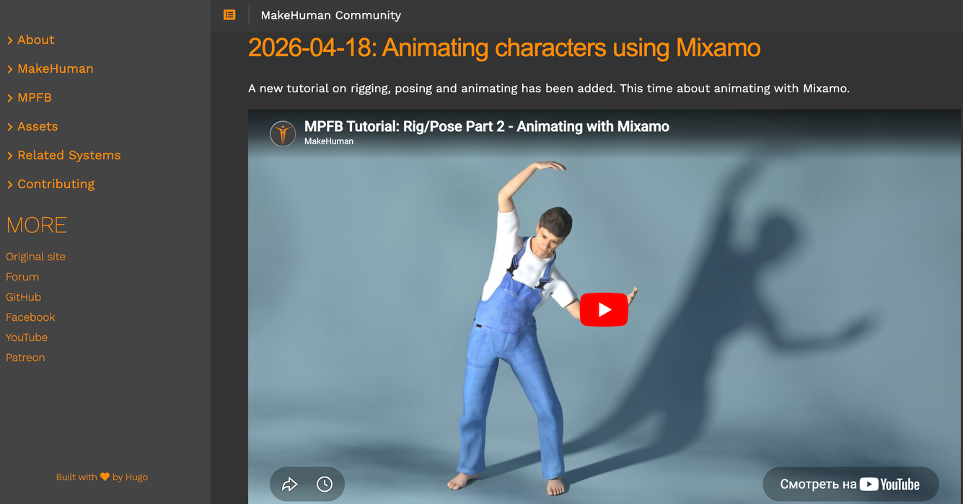964x504 pixels.
Task: Expand the Contributing section chevron
Action: (10, 185)
